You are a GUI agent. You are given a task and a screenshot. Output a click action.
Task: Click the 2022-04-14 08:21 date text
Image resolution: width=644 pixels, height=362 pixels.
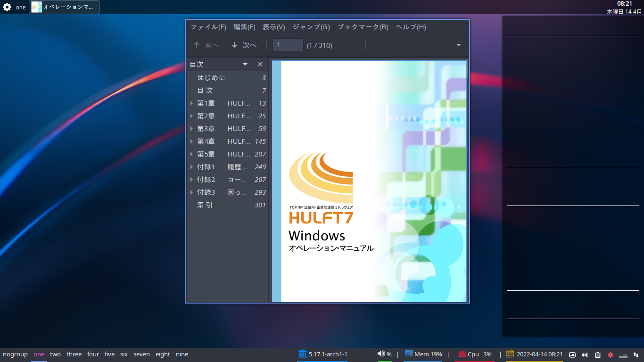[540, 354]
